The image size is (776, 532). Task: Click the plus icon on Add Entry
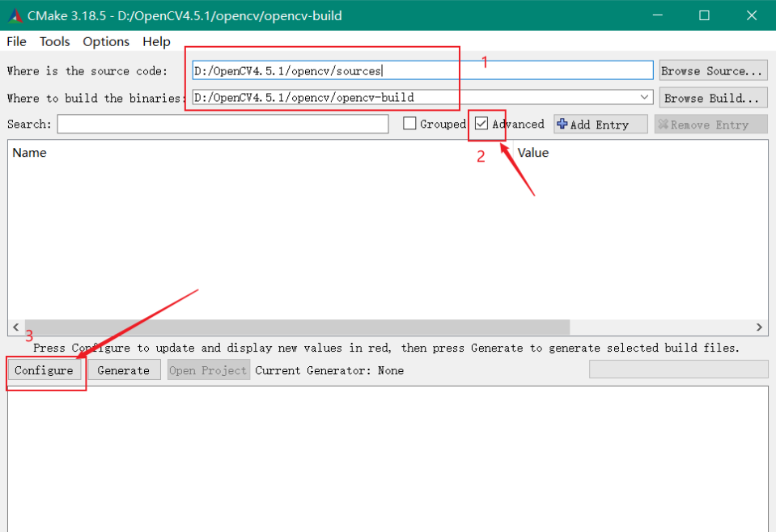coord(562,124)
